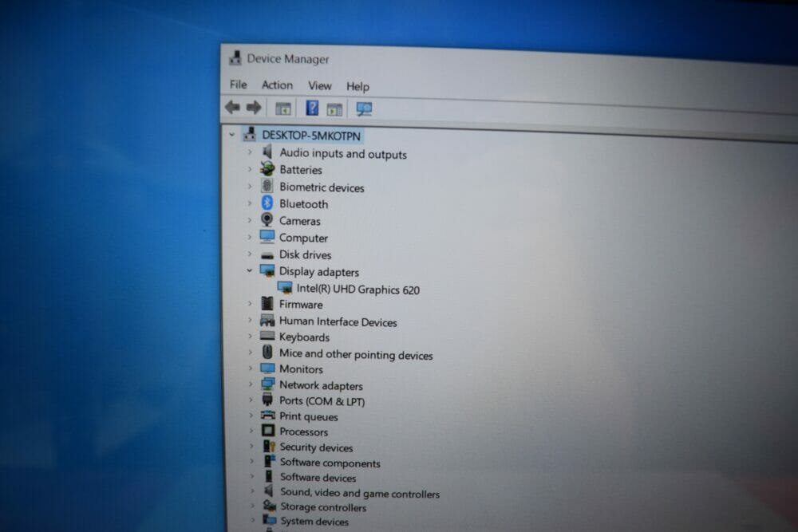
Task: Expand the Keyboards category
Action: [x=250, y=336]
